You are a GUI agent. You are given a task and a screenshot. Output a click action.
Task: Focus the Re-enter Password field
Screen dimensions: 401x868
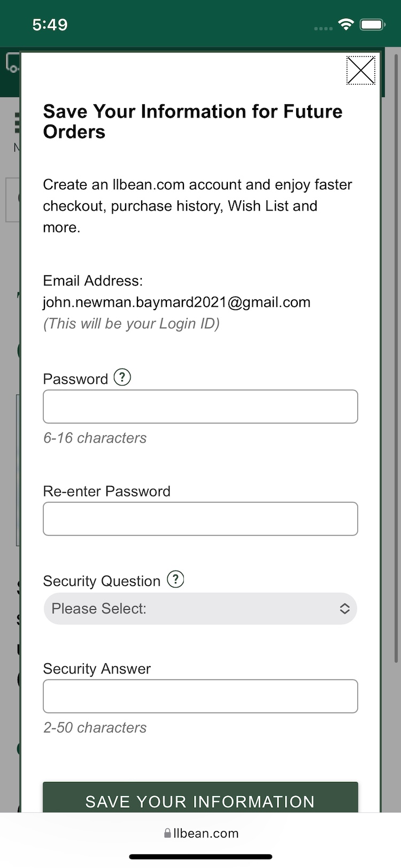tap(200, 519)
